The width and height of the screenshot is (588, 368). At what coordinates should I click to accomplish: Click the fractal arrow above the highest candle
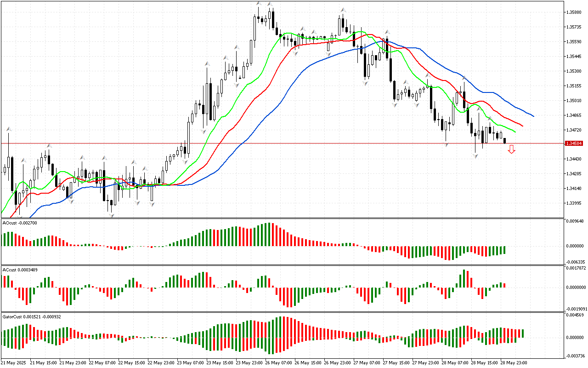pyautogui.click(x=259, y=4)
